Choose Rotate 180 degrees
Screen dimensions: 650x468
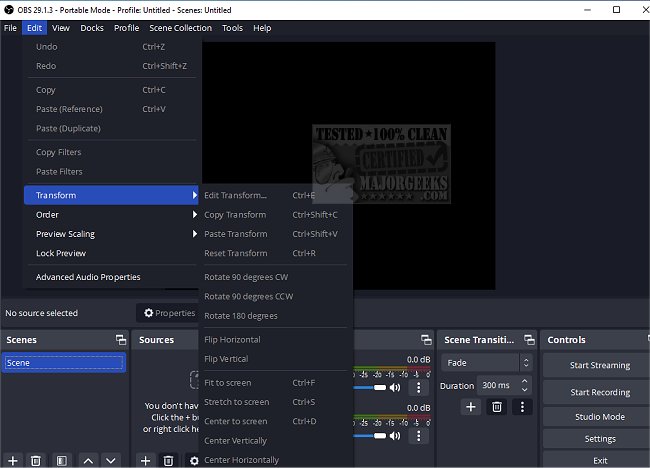[x=275, y=316]
